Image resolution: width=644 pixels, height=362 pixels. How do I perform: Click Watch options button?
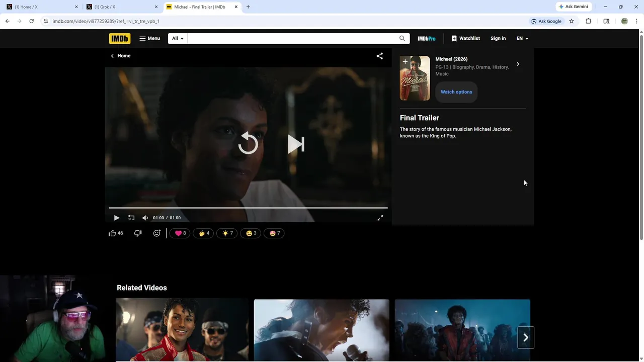click(x=456, y=92)
